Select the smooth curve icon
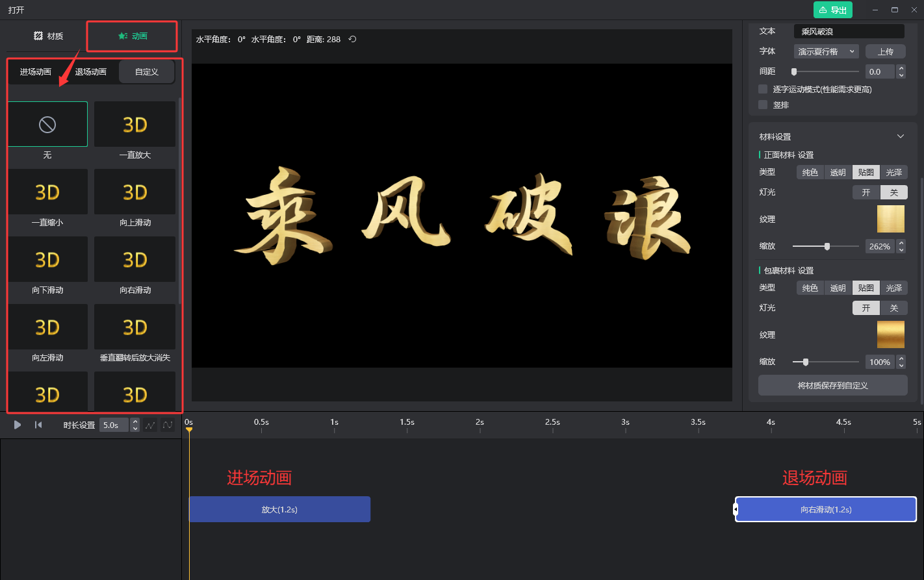924x580 pixels. coord(168,425)
